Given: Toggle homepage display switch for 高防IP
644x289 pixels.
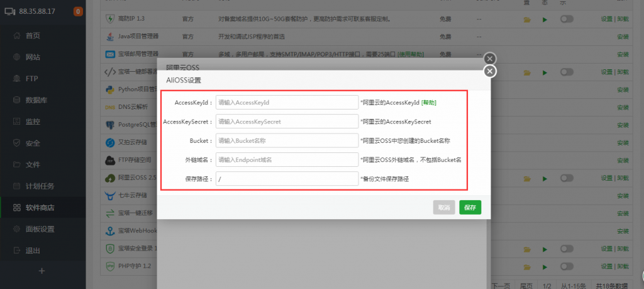Looking at the screenshot, I should point(567,19).
